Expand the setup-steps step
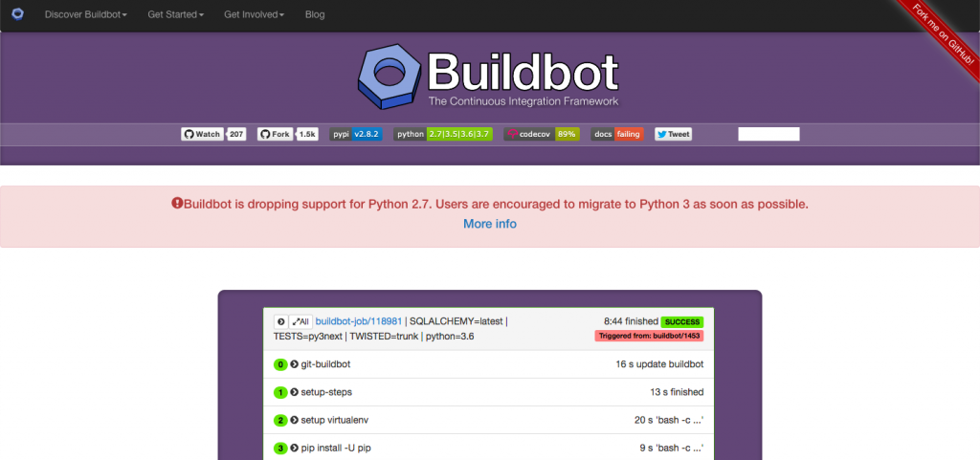The image size is (980, 460). coord(295,393)
